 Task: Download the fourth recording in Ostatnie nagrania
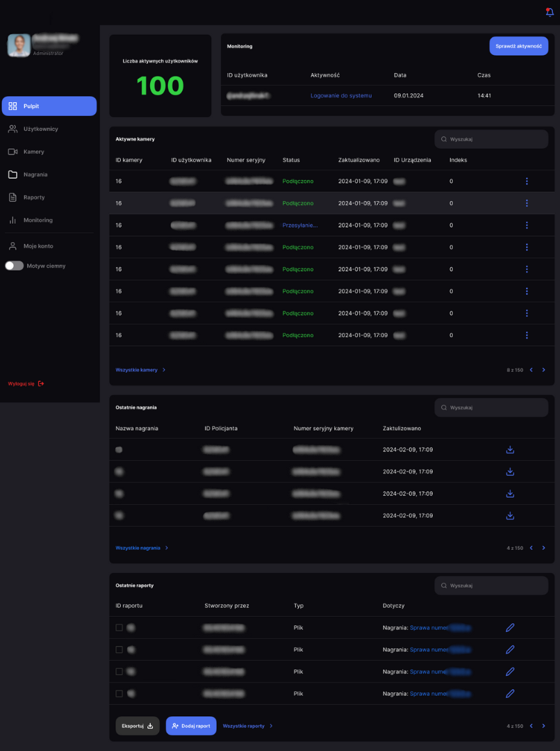pyautogui.click(x=510, y=516)
